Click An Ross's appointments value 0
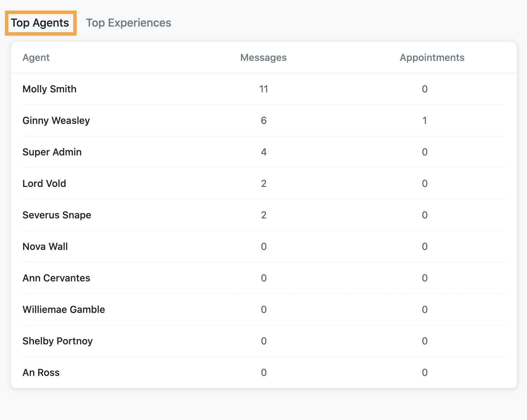The height and width of the screenshot is (420, 527). 425,372
